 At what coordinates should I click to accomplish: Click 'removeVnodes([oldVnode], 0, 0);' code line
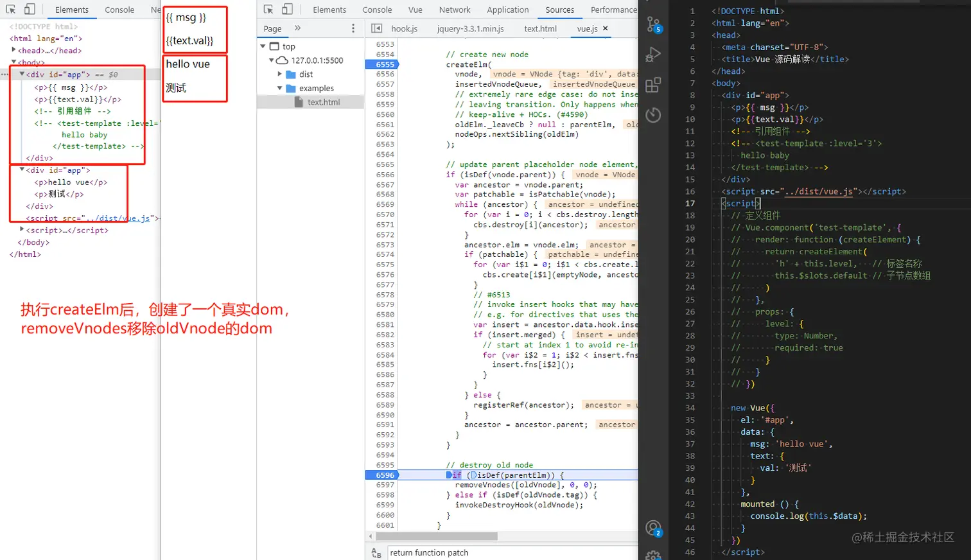pos(526,485)
